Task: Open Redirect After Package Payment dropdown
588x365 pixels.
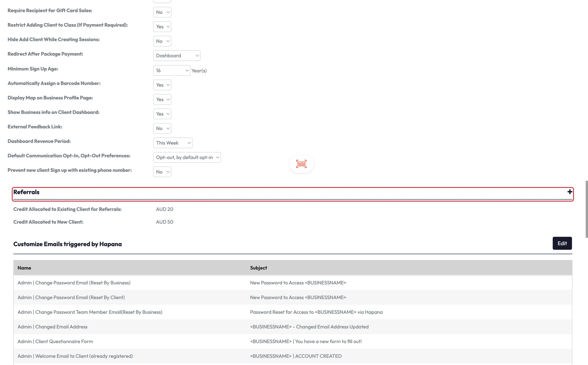Action: pyautogui.click(x=177, y=56)
